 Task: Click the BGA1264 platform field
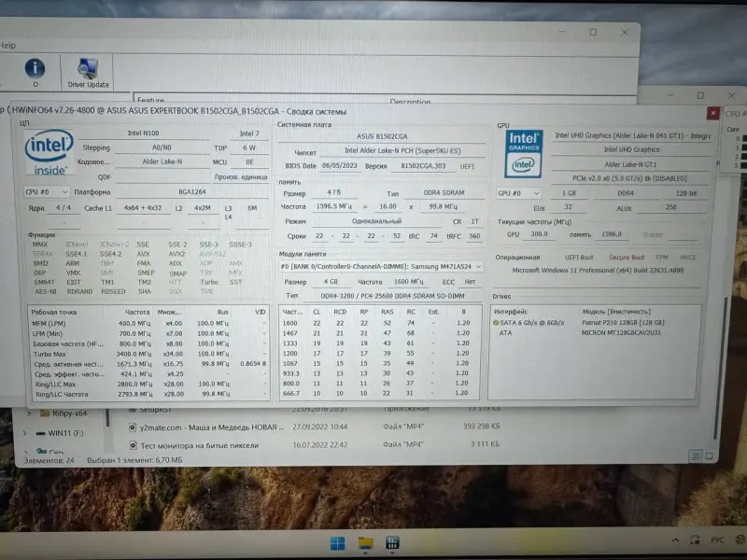coord(192,191)
